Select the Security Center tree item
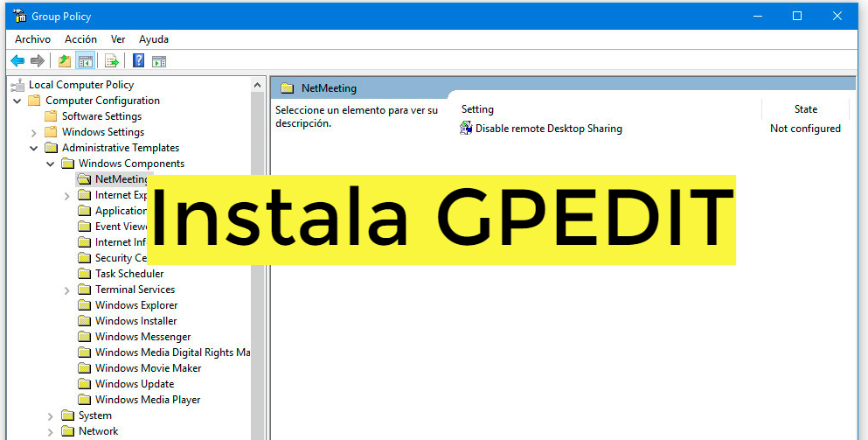This screenshot has height=440, width=868. (x=121, y=258)
